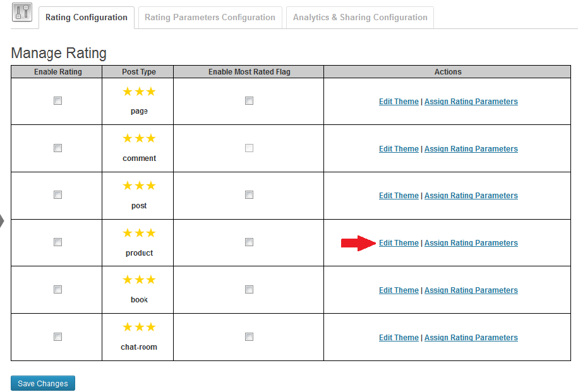Click the 'chat-room' post type label

(x=139, y=347)
